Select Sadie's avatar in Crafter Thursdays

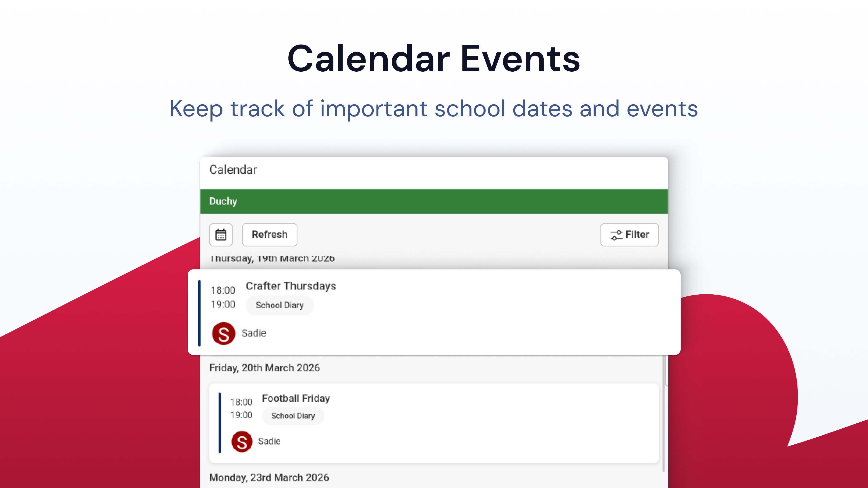pyautogui.click(x=223, y=333)
